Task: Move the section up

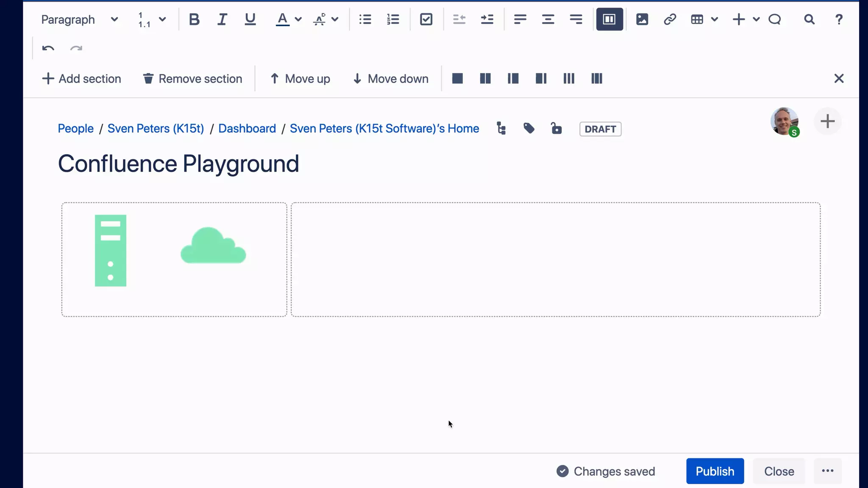Action: pos(300,78)
